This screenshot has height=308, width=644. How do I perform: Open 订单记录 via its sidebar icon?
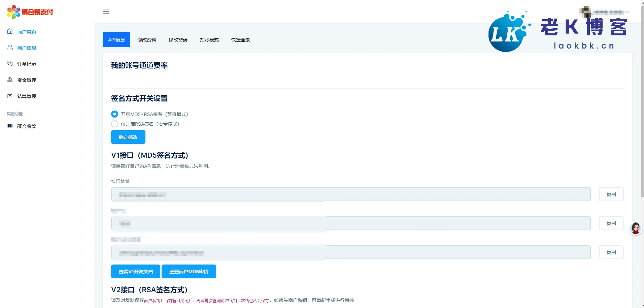[10, 64]
